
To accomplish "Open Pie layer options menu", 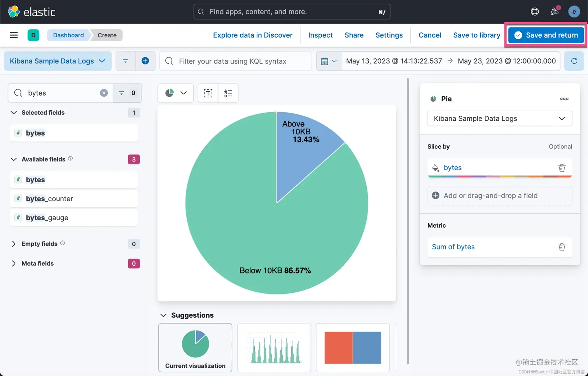I will coord(564,99).
